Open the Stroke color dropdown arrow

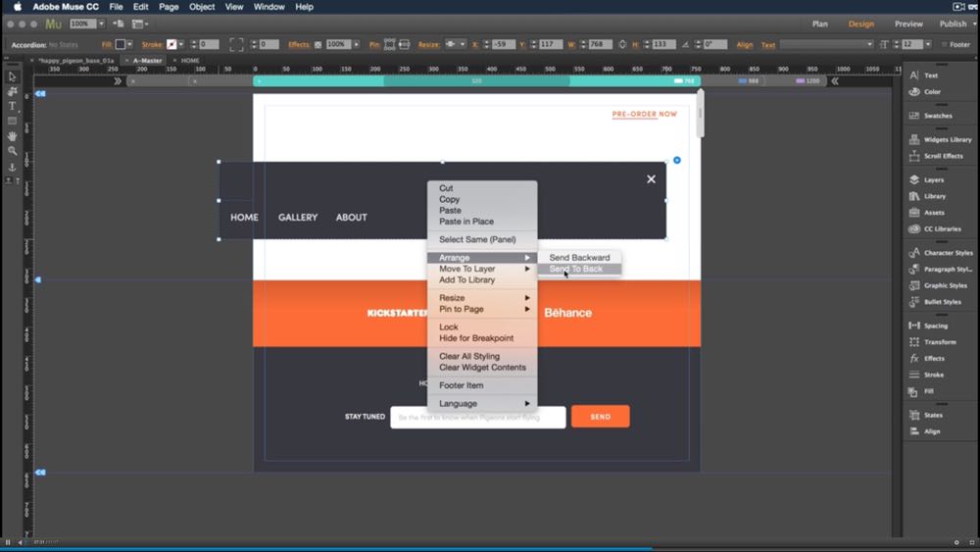click(180, 44)
